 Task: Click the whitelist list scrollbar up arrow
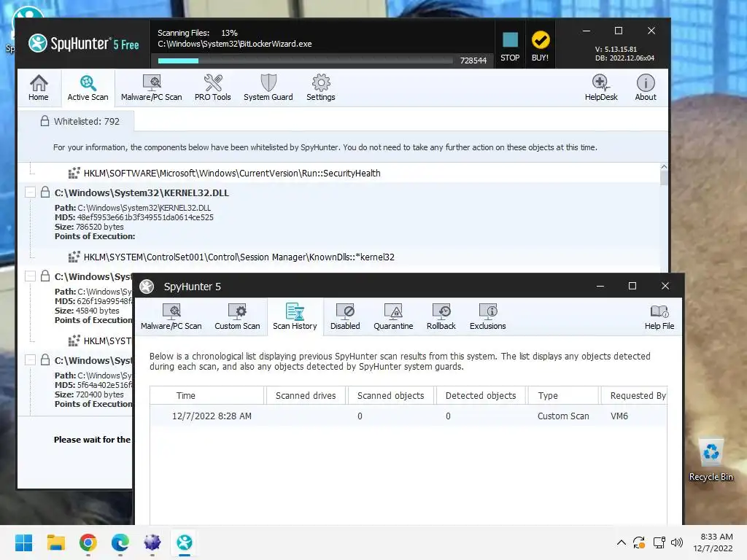click(664, 167)
